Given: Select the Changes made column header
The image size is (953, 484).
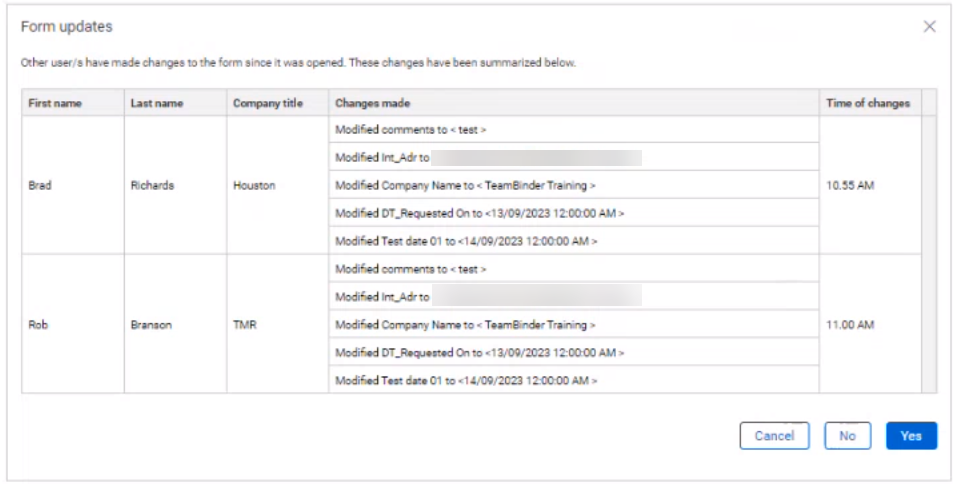Looking at the screenshot, I should 574,103.
